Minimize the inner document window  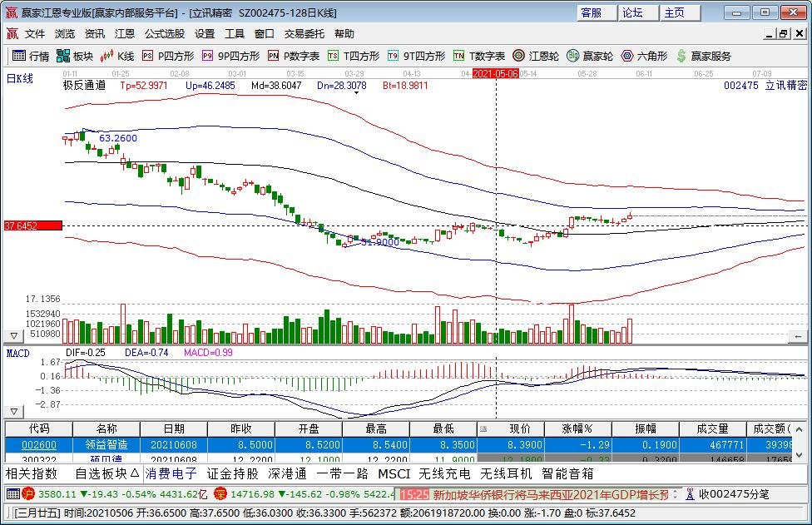[769, 34]
